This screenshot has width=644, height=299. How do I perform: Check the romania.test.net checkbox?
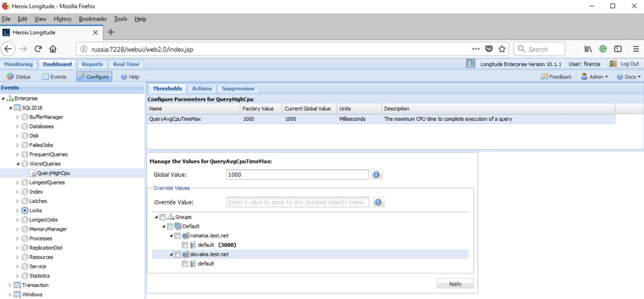177,236
